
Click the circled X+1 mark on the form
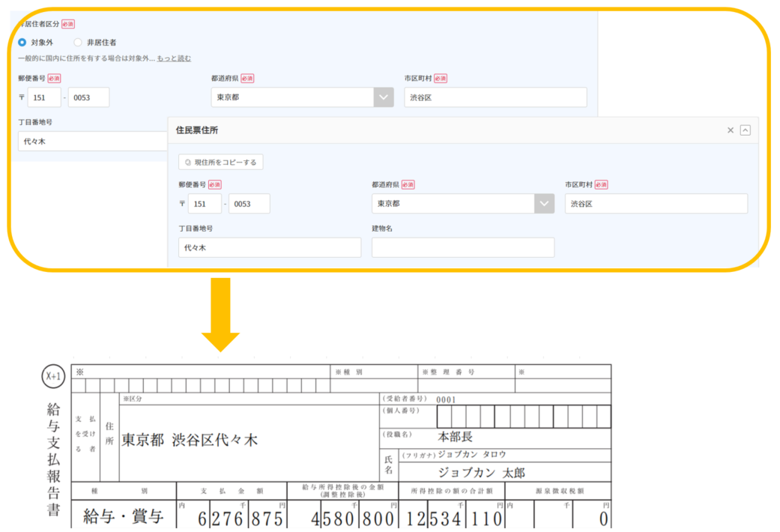click(x=54, y=377)
